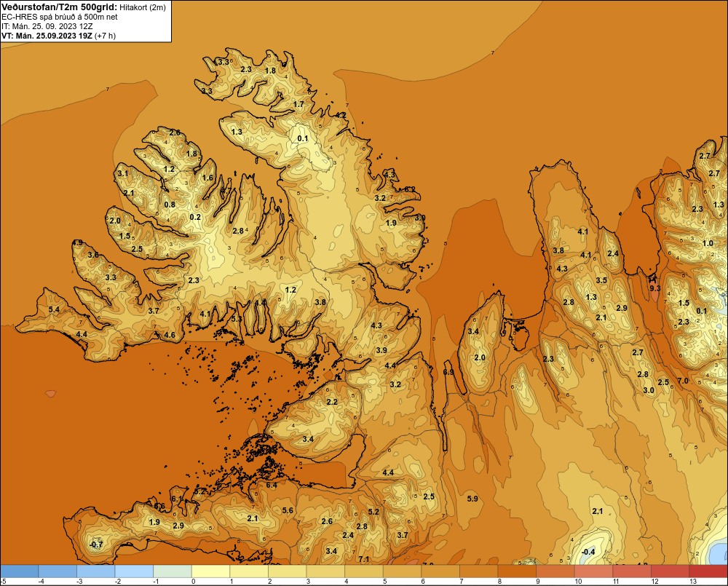Click legend swatch between 1 and 2

(249, 571)
